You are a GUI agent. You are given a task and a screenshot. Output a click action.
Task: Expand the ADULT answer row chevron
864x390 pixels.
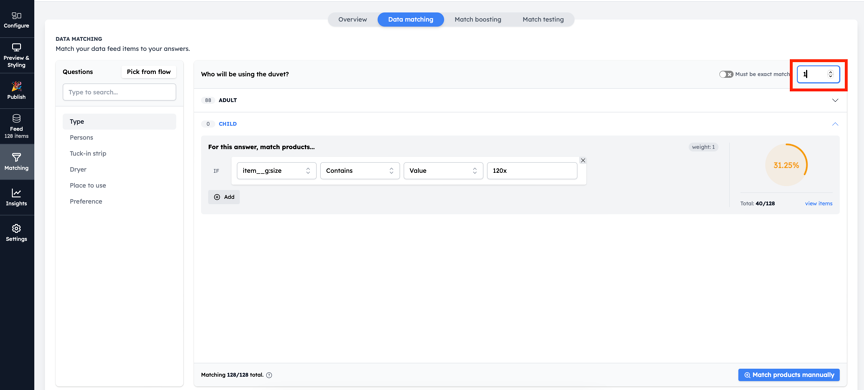pyautogui.click(x=835, y=100)
